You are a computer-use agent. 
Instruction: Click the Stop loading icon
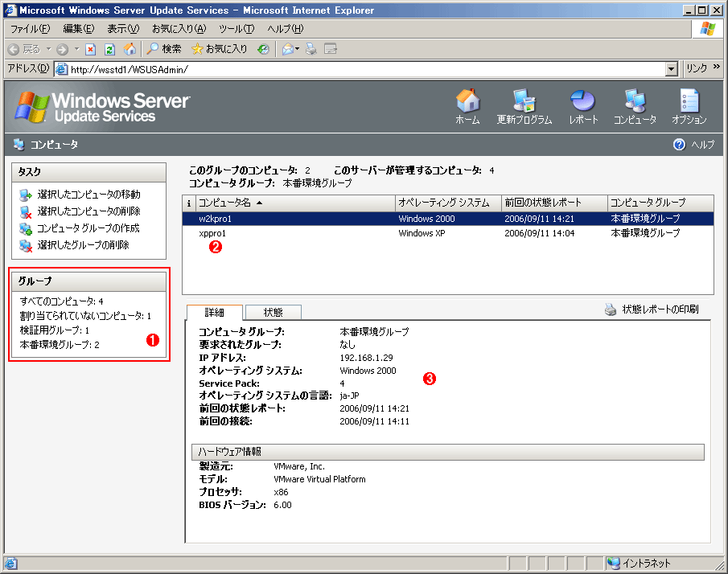point(91,49)
